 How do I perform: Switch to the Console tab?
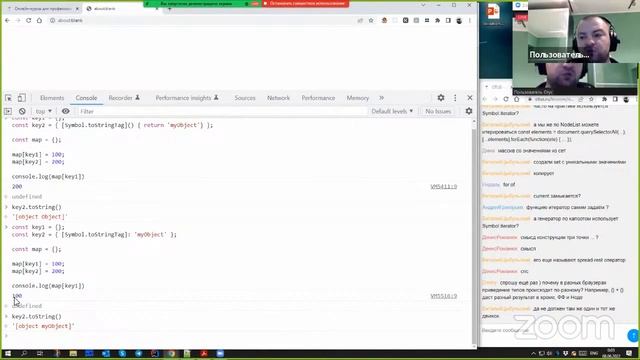coord(86,98)
